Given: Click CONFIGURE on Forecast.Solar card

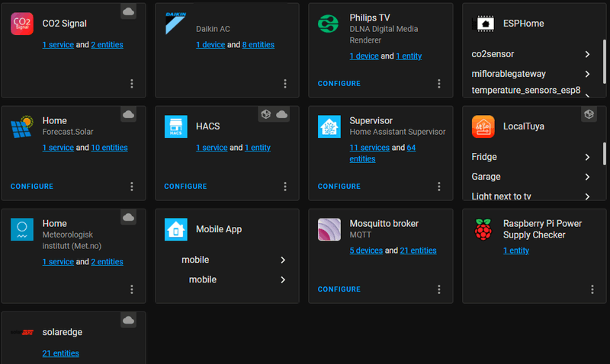Looking at the screenshot, I should 32,187.
